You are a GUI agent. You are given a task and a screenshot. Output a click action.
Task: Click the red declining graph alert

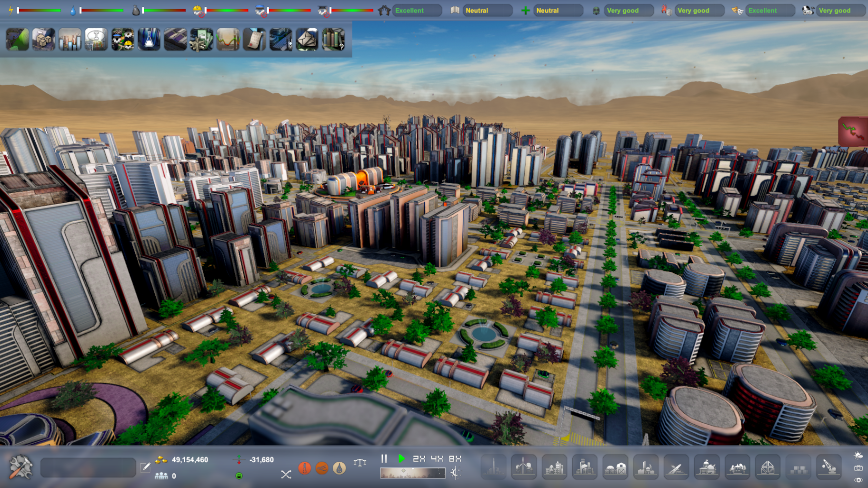pos(853,131)
